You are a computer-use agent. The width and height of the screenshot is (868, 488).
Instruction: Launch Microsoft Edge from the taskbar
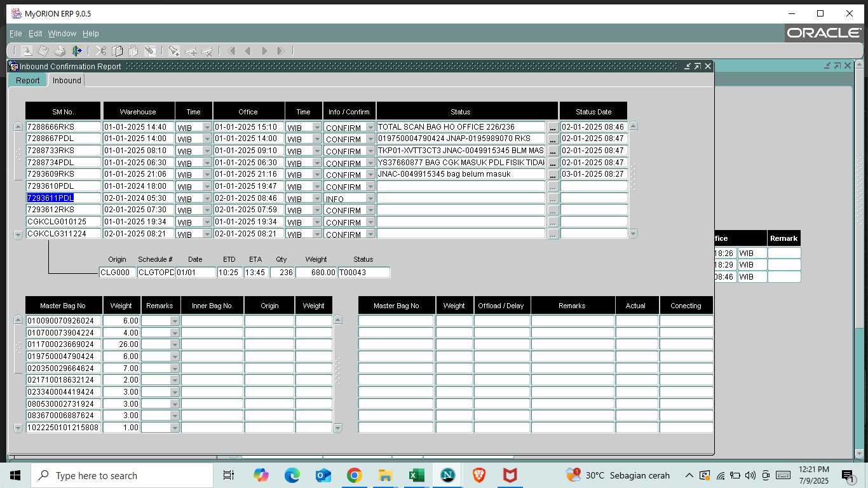tap(292, 475)
